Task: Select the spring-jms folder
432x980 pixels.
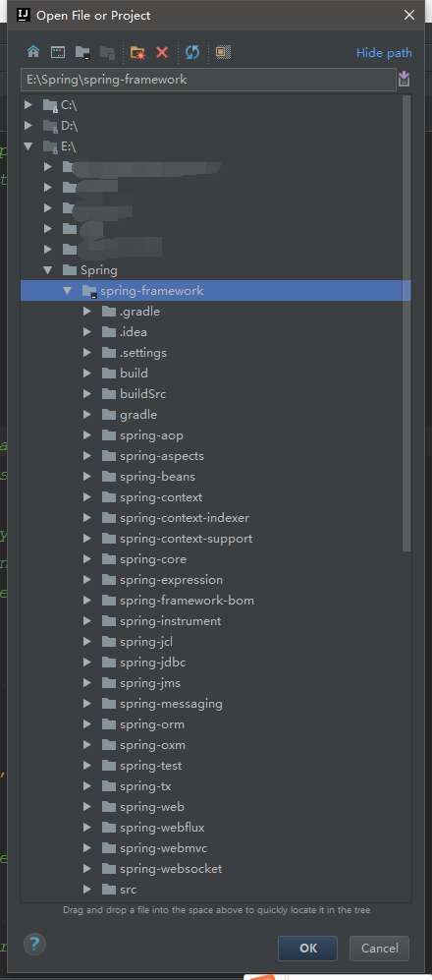Action: (x=150, y=682)
